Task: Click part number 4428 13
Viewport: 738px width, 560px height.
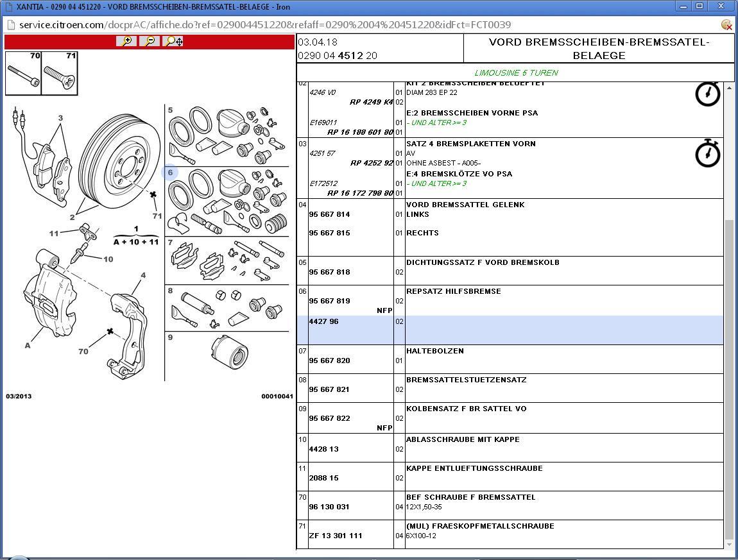Action: [x=324, y=449]
